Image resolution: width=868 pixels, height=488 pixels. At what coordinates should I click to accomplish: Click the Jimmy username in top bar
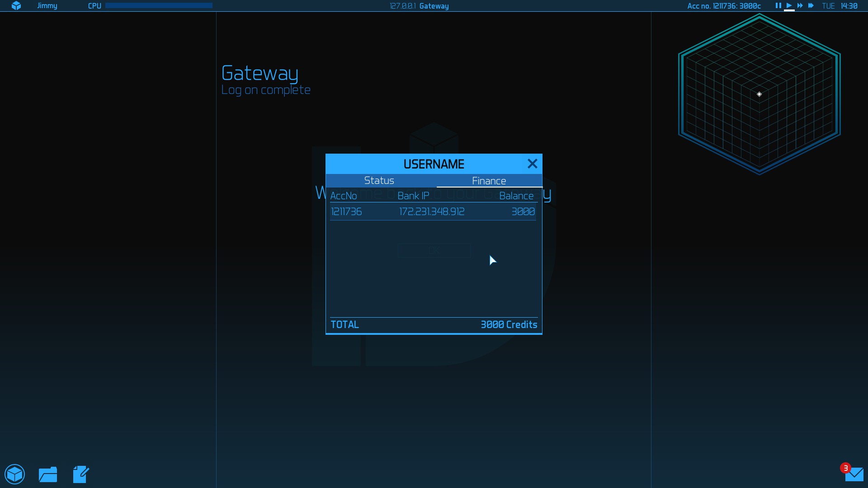click(x=47, y=6)
